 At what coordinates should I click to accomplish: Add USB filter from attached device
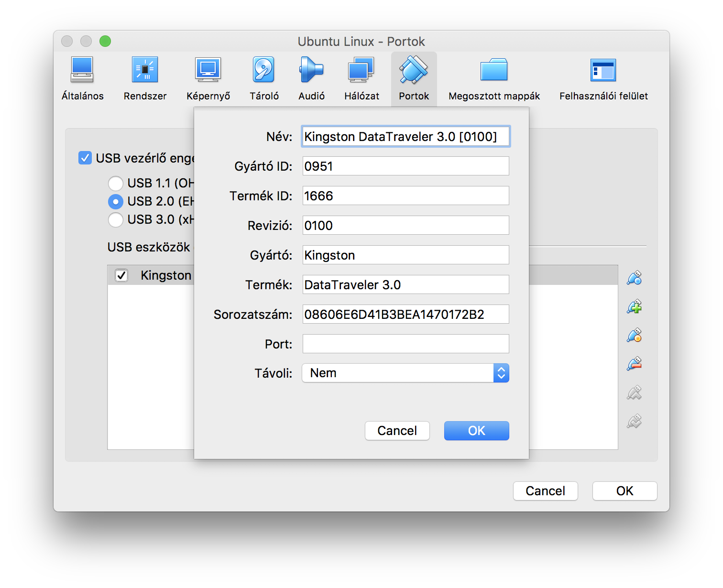635,306
